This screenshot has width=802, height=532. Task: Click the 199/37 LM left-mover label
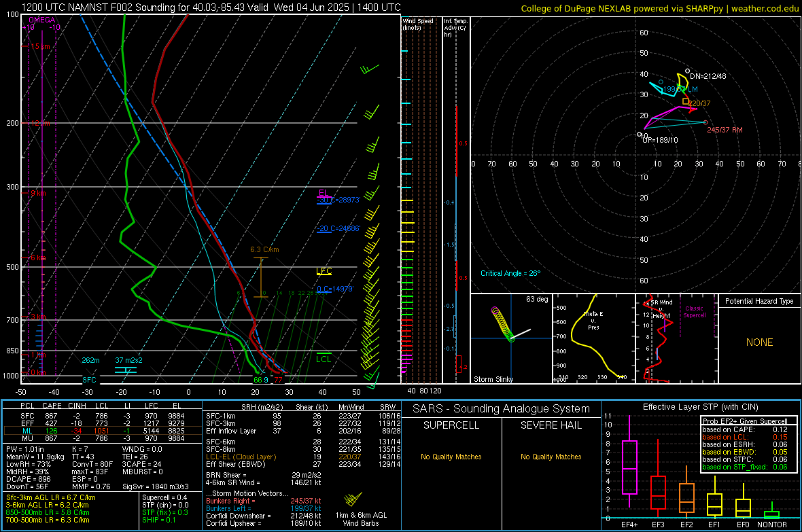coord(680,89)
